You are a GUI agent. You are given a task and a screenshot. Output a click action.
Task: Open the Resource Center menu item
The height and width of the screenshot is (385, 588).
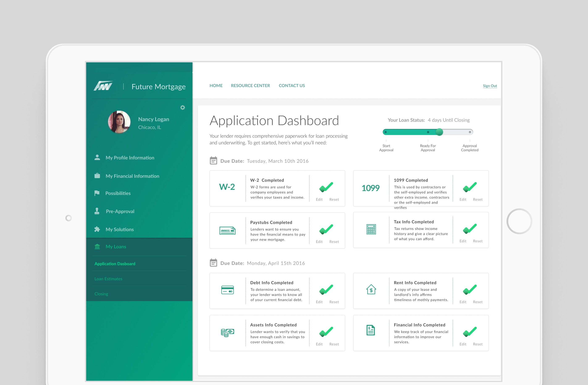pos(250,85)
